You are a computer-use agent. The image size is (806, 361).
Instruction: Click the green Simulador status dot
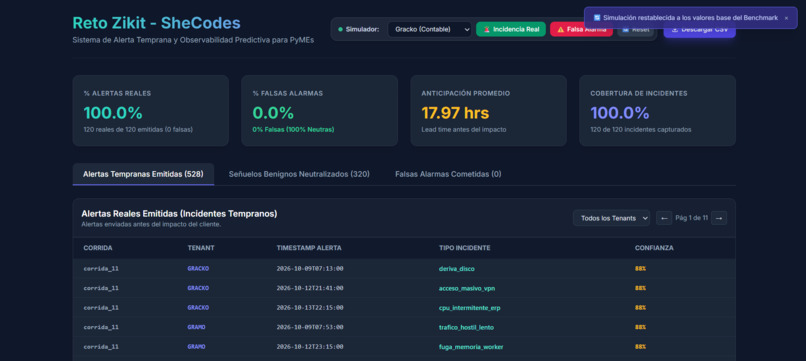340,29
